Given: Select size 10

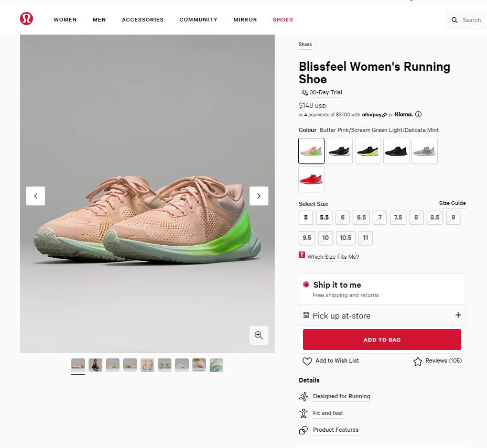Looking at the screenshot, I should click(x=325, y=238).
